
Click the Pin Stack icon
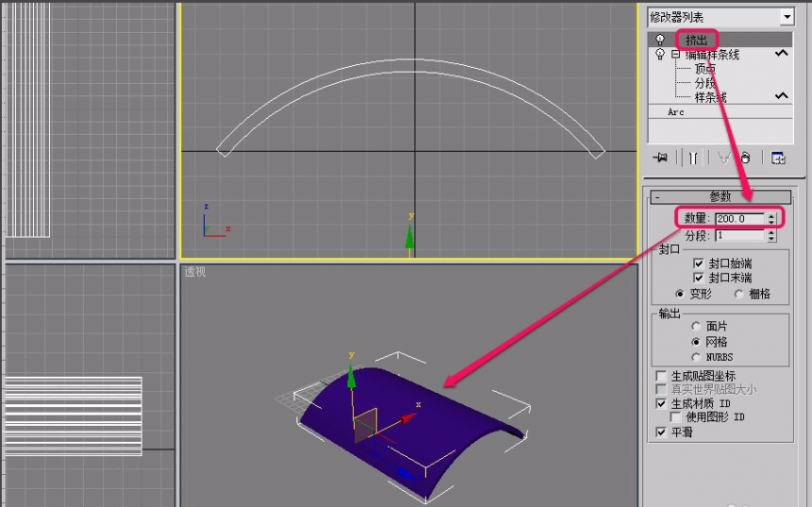660,158
